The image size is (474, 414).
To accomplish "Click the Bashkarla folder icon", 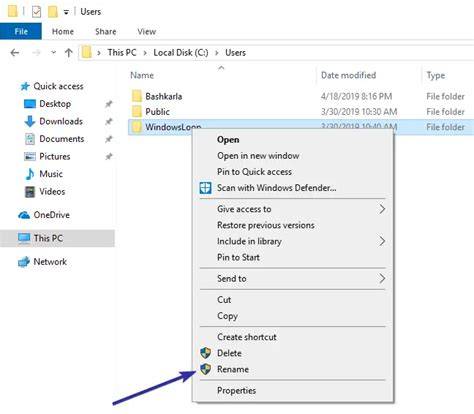I will [137, 96].
